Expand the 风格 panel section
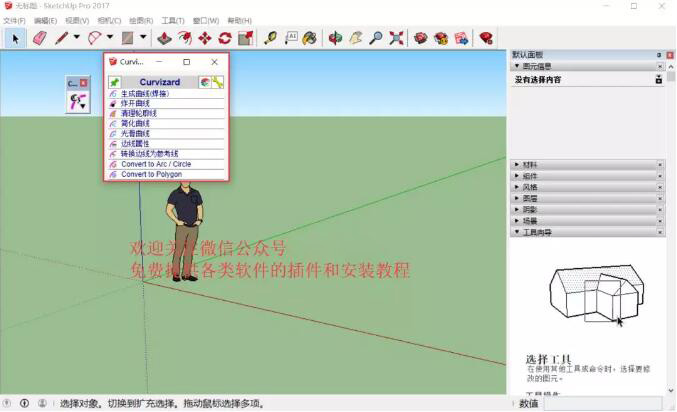 pos(516,187)
